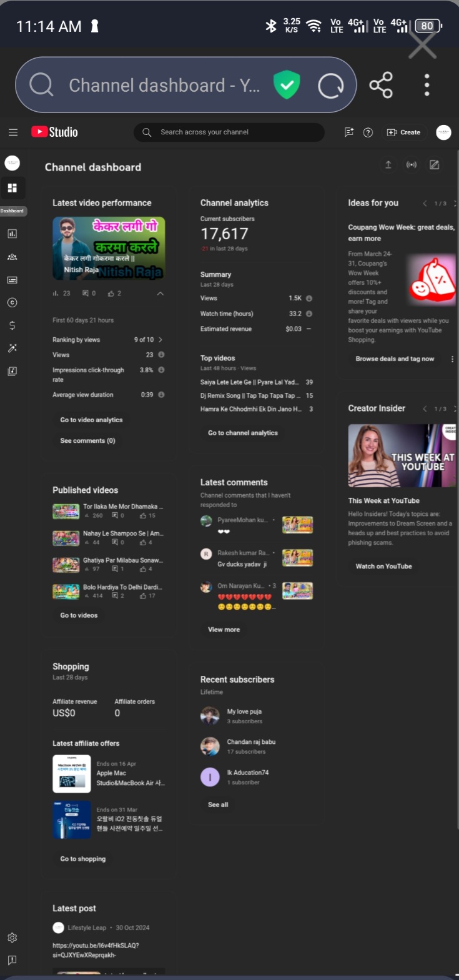Click See comments (0)
The image size is (459, 980).
(87, 441)
